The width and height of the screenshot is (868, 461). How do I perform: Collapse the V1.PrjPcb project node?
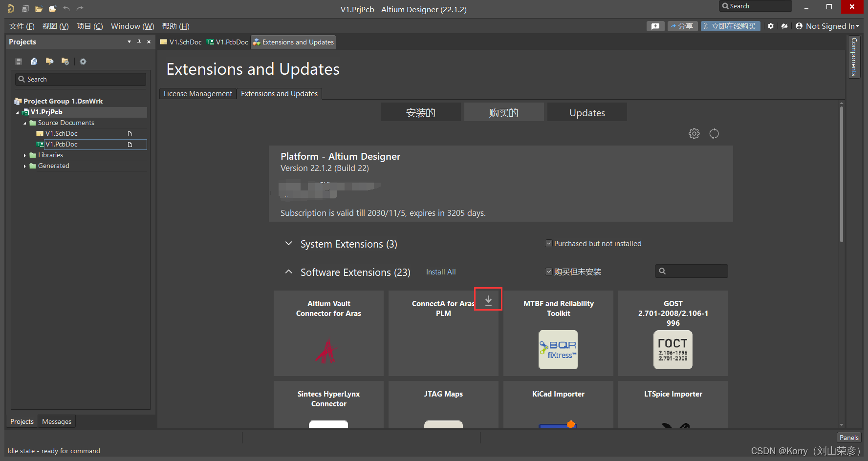[x=18, y=112]
